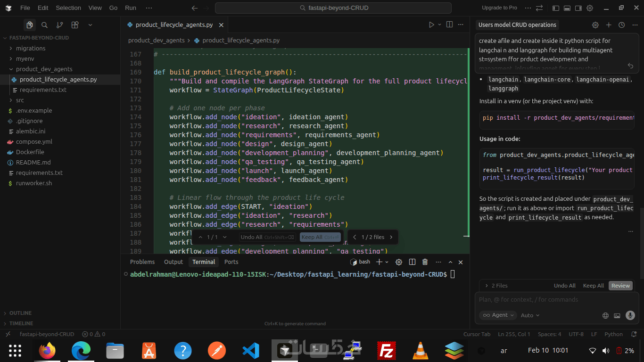Show errors and warnings count in status bar
This screenshot has width=644, height=362.
coord(93,334)
